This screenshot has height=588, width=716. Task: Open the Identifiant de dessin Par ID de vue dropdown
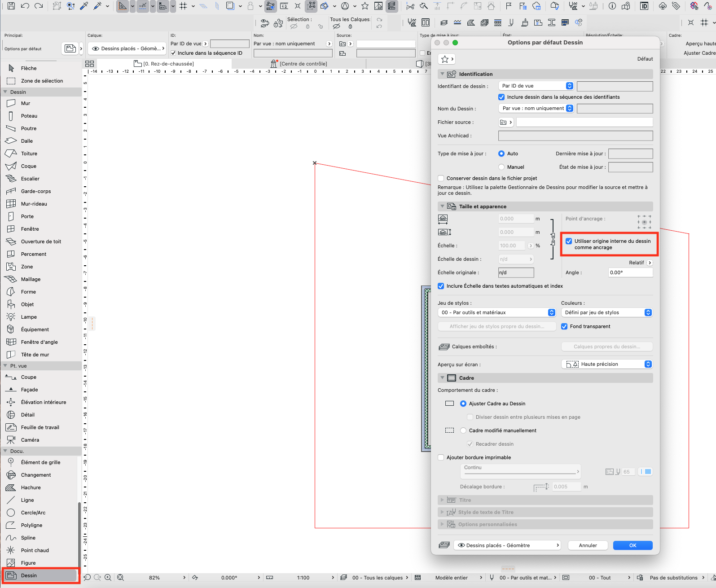(x=536, y=86)
